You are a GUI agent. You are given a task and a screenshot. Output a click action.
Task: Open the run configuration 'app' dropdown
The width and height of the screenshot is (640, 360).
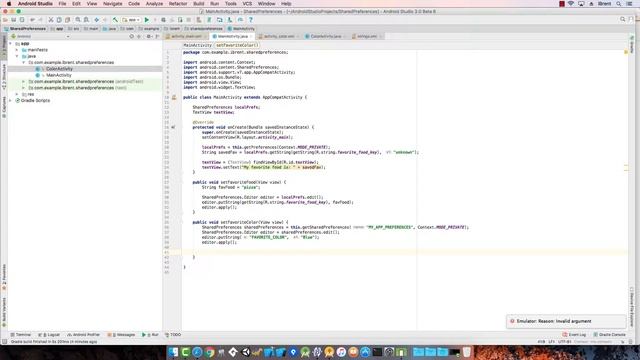131,20
